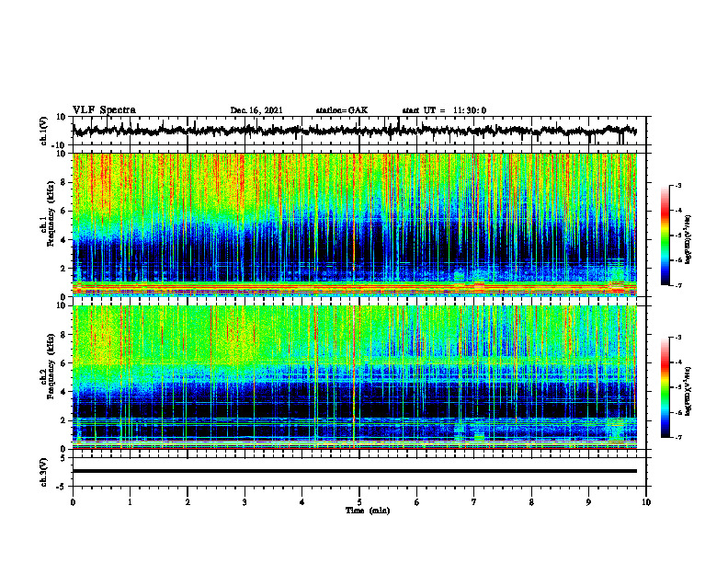Click the ch.1 voltage waveform trace
This screenshot has height=563, width=728.
[354, 131]
